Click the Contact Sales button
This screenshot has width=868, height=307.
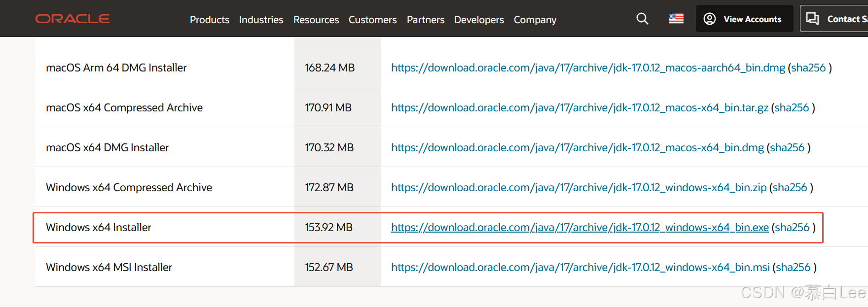[x=834, y=19]
